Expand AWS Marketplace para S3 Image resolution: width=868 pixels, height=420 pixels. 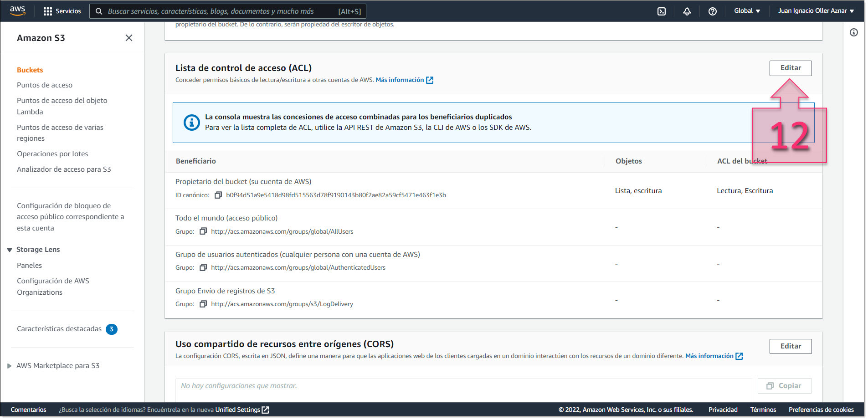tap(10, 365)
